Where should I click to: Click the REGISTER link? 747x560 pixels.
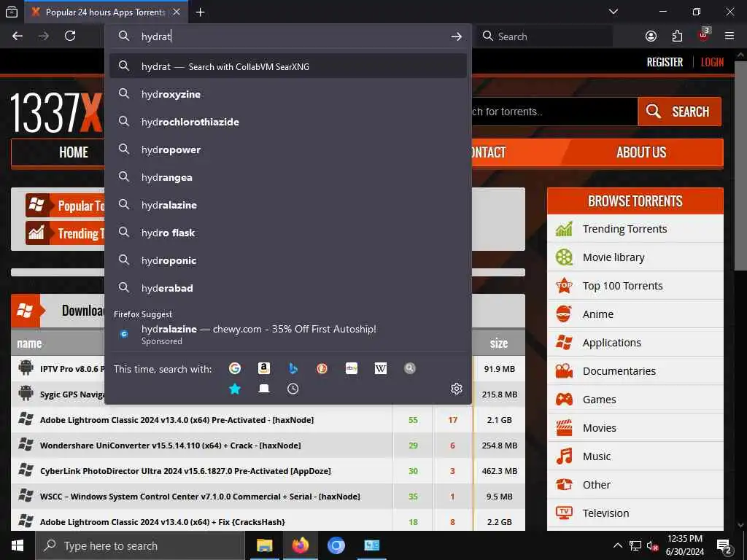point(665,62)
